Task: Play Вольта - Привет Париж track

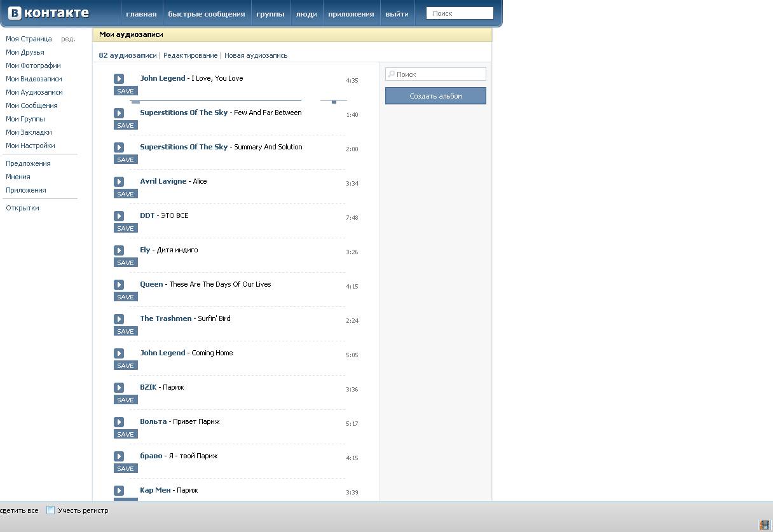Action: coord(119,422)
